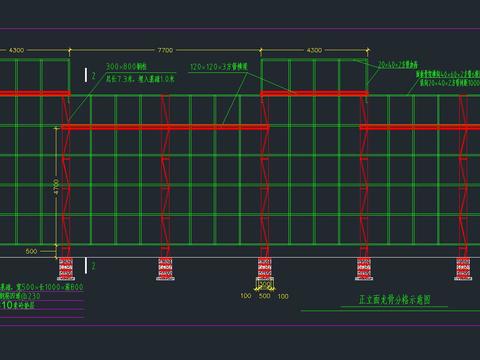480x360 pixels.
Task: Select the 20×40×2 square tube keel label
Action: click(x=398, y=65)
